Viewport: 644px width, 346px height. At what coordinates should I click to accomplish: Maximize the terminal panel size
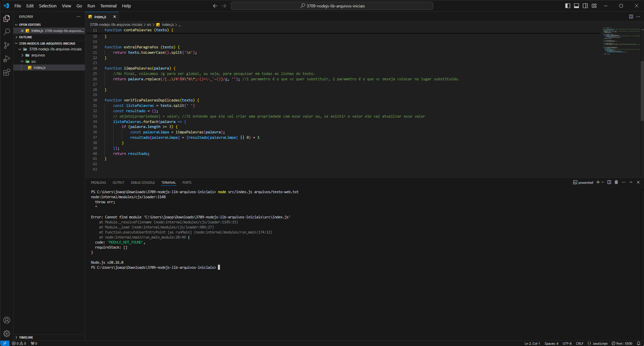coord(631,182)
